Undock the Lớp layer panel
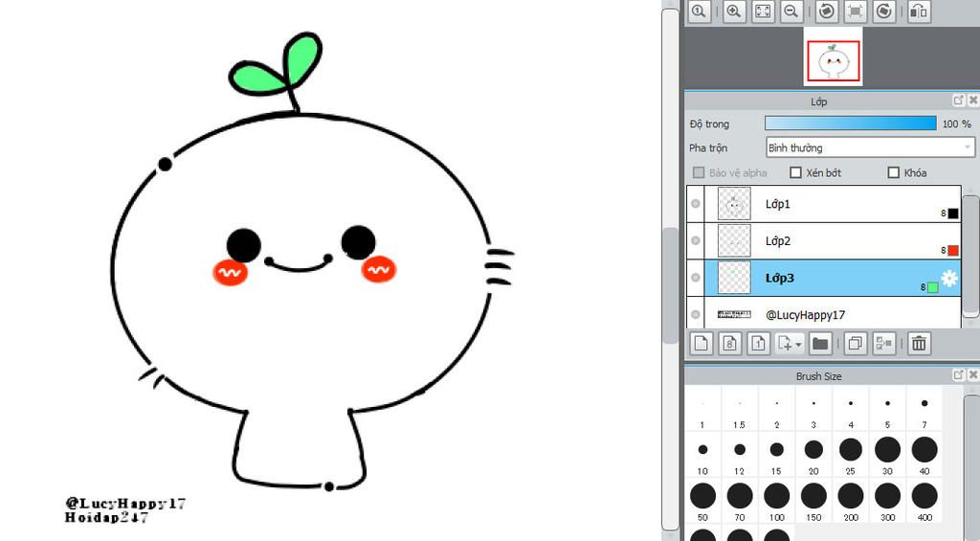980x541 pixels. tap(959, 101)
